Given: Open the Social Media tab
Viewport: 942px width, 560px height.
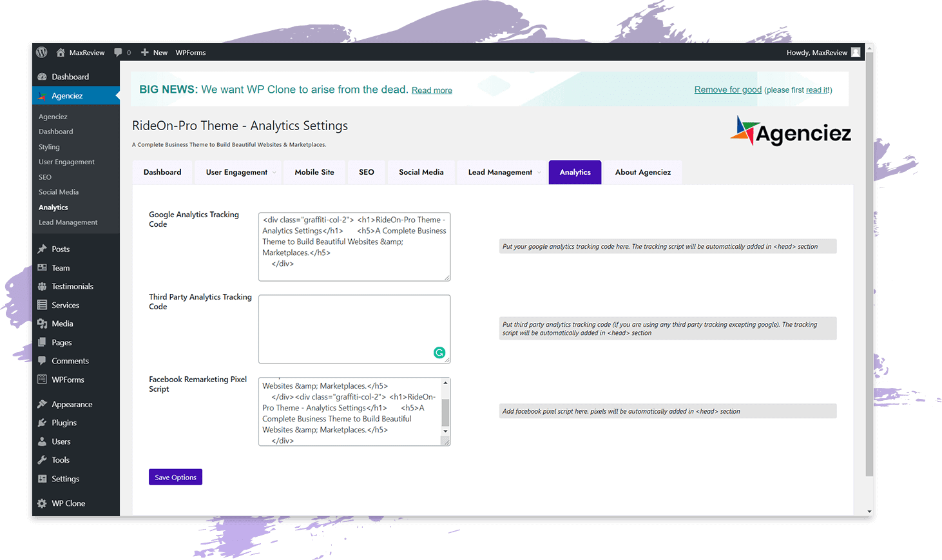Looking at the screenshot, I should (421, 172).
